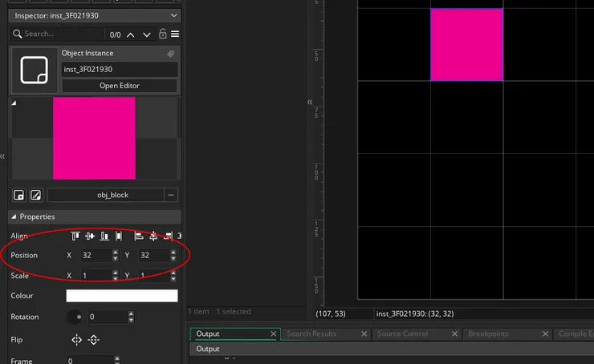Click the Rotation value field
594x364 pixels.
[x=108, y=317]
